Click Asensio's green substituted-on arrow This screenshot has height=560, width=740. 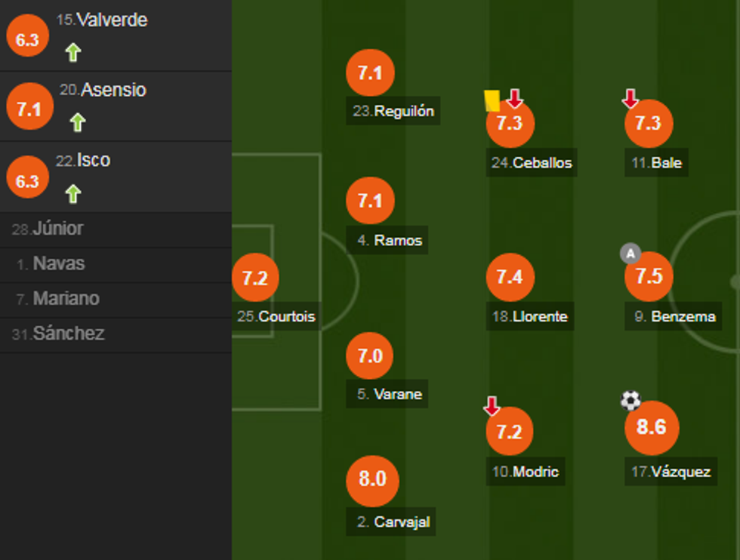(x=77, y=122)
